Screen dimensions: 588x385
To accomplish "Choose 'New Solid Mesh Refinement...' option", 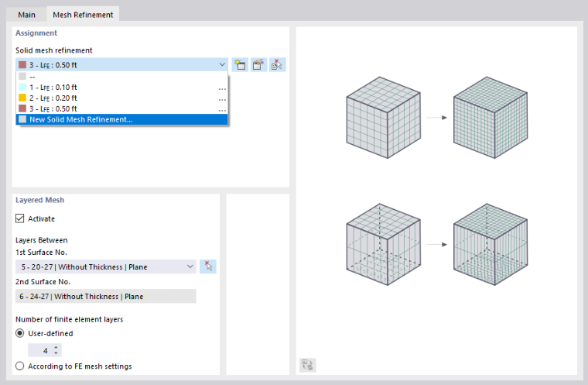I will click(122, 119).
